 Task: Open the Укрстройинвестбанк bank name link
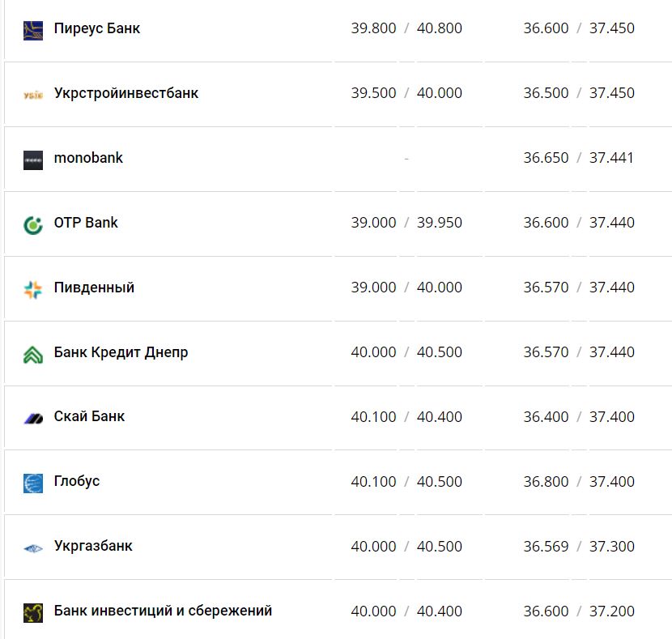pos(126,93)
